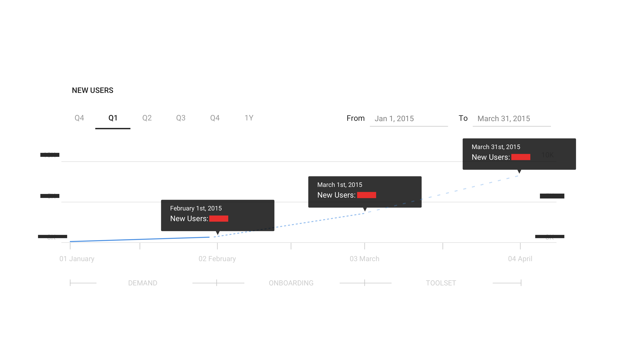644x343 pixels.
Task: Open the Q4 tab next to 1Y
Action: point(214,118)
